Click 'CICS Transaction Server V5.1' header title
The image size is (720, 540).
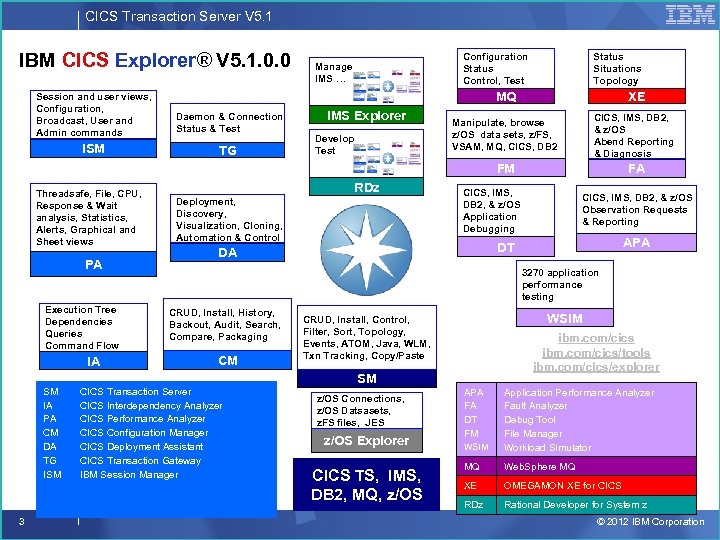pyautogui.click(x=178, y=17)
